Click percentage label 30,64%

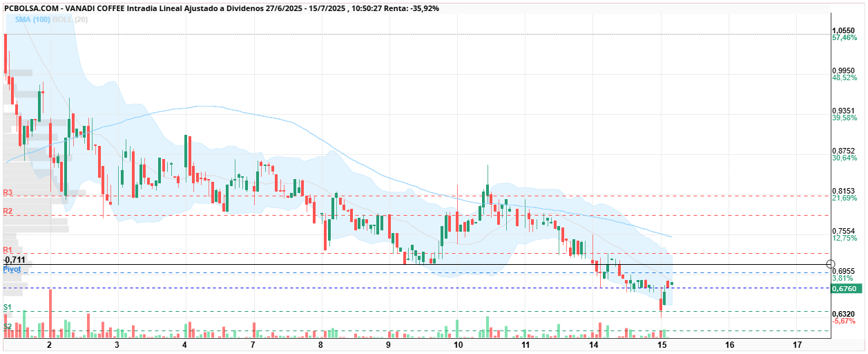(845, 158)
